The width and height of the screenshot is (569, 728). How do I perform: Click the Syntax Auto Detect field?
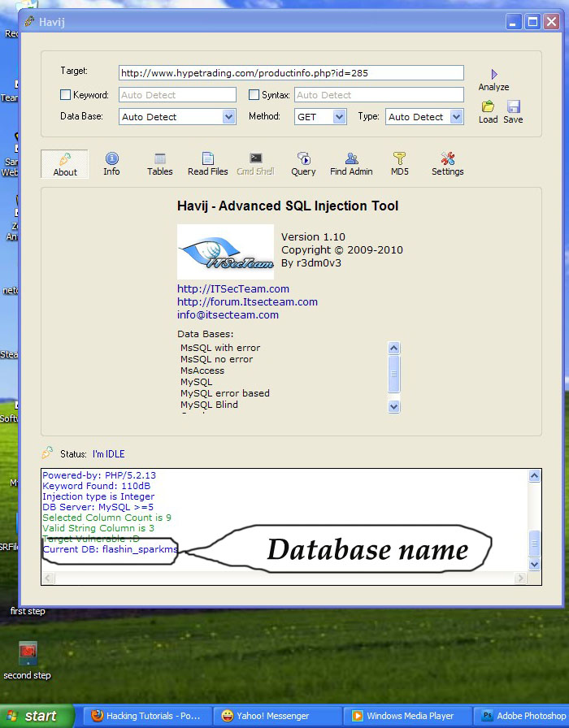coord(379,95)
